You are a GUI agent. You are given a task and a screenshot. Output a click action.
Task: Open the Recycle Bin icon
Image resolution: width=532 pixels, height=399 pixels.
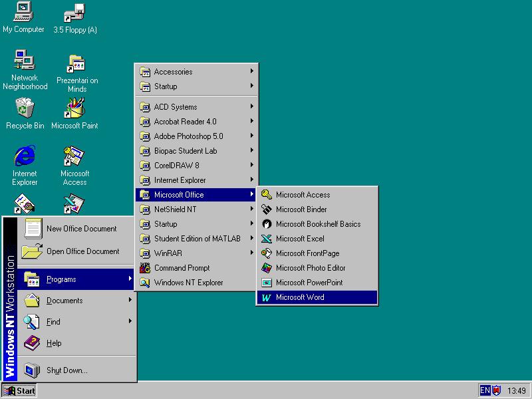click(25, 113)
